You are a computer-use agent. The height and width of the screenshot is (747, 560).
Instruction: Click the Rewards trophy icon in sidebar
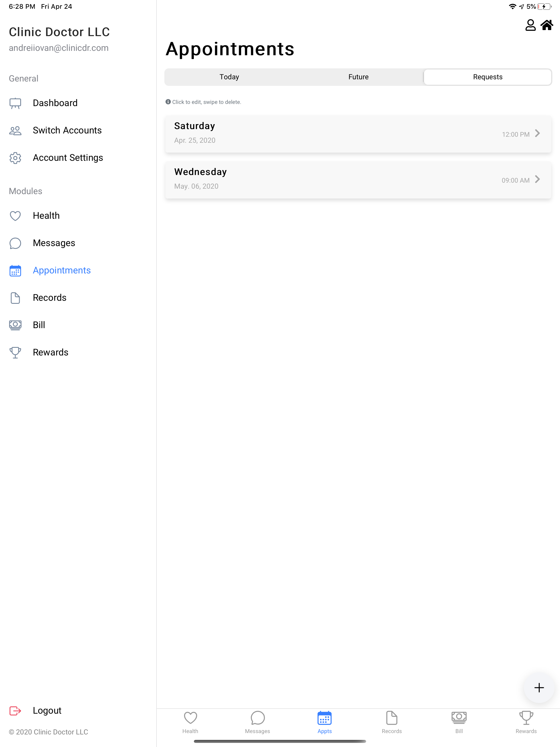[x=15, y=352]
